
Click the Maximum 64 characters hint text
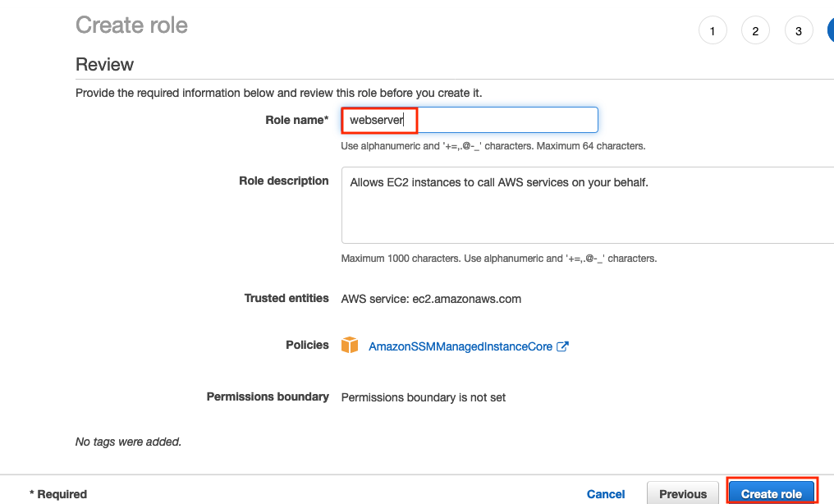(x=591, y=146)
